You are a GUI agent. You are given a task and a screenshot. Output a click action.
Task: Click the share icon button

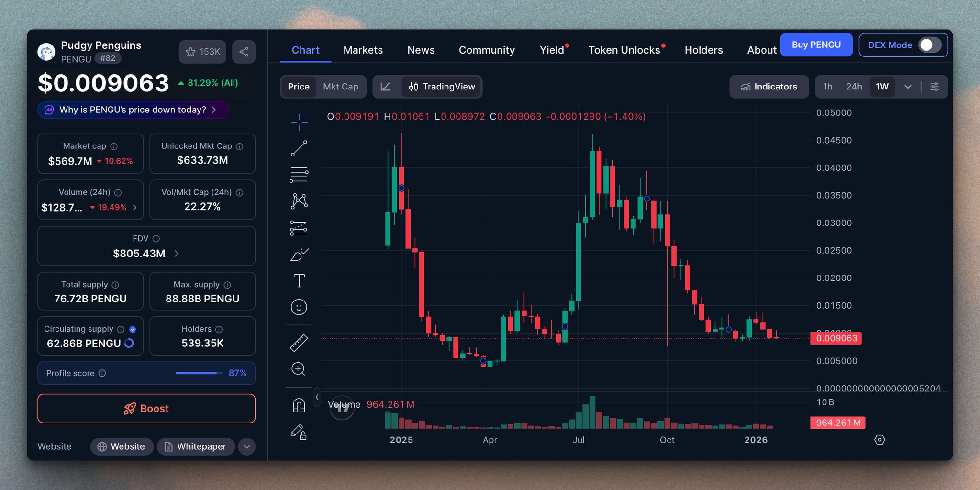coord(244,52)
